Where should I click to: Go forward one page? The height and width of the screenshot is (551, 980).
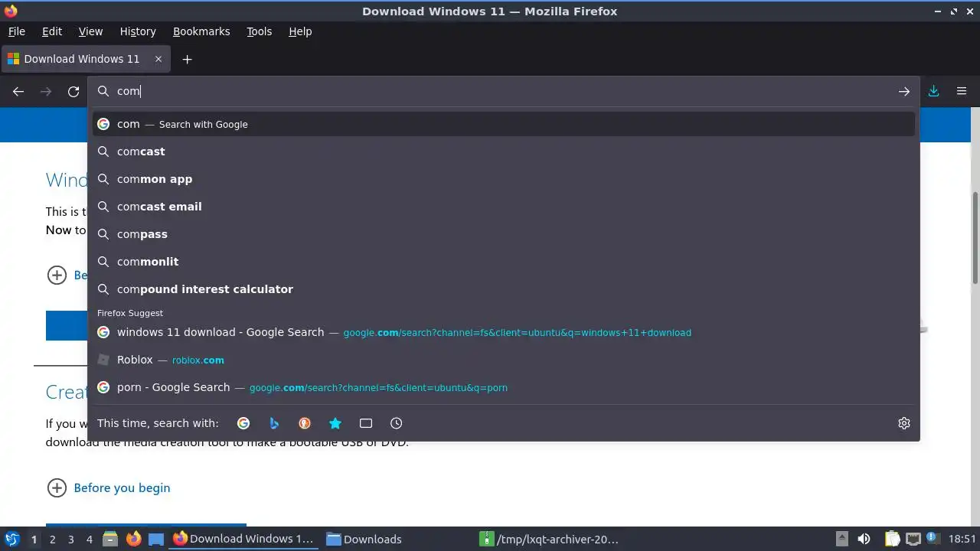(46, 91)
